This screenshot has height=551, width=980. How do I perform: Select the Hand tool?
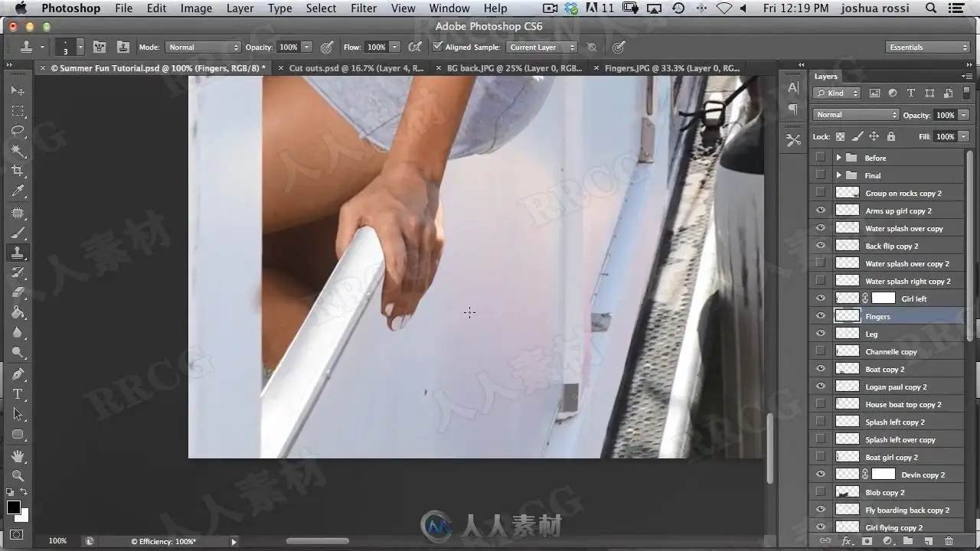18,456
